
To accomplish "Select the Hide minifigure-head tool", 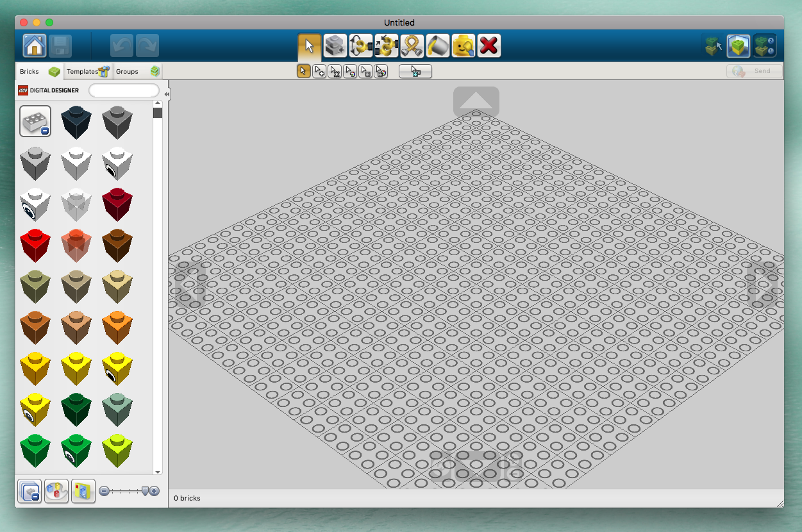I will coord(464,46).
